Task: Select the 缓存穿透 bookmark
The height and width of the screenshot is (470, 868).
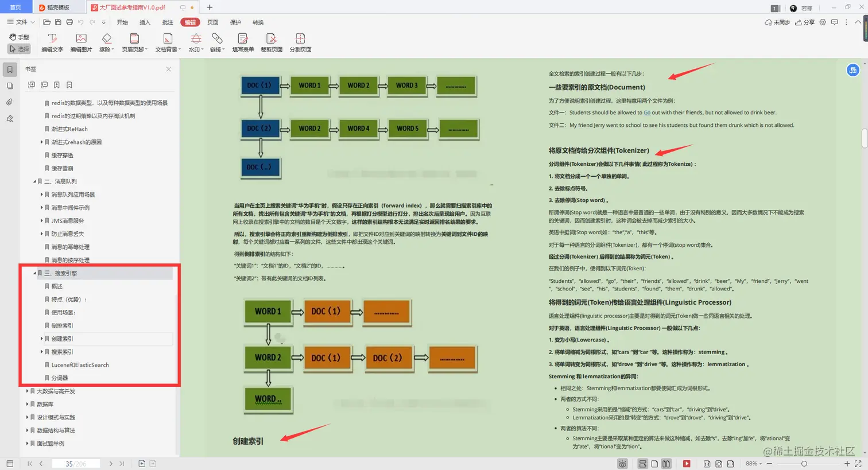Action: (x=62, y=155)
